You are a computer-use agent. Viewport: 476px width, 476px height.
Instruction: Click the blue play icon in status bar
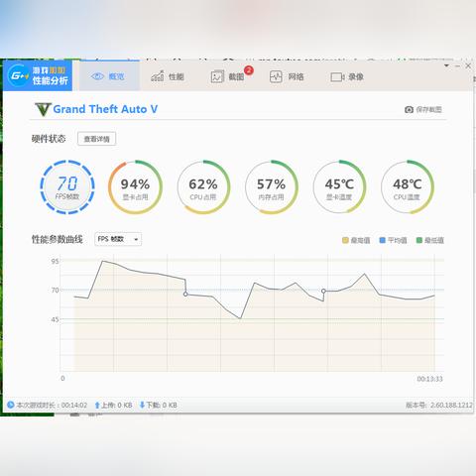point(11,405)
